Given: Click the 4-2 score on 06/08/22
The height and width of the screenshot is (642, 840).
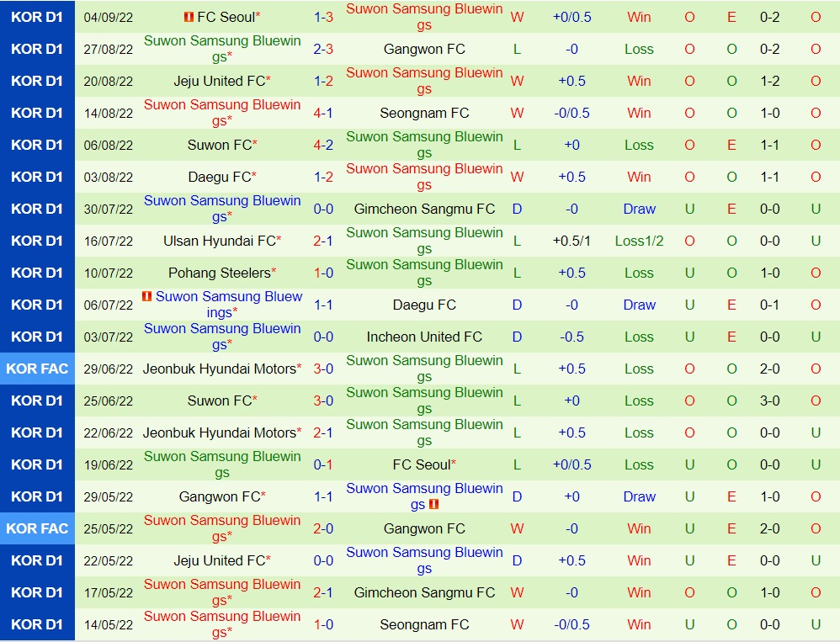Looking at the screenshot, I should (x=323, y=145).
